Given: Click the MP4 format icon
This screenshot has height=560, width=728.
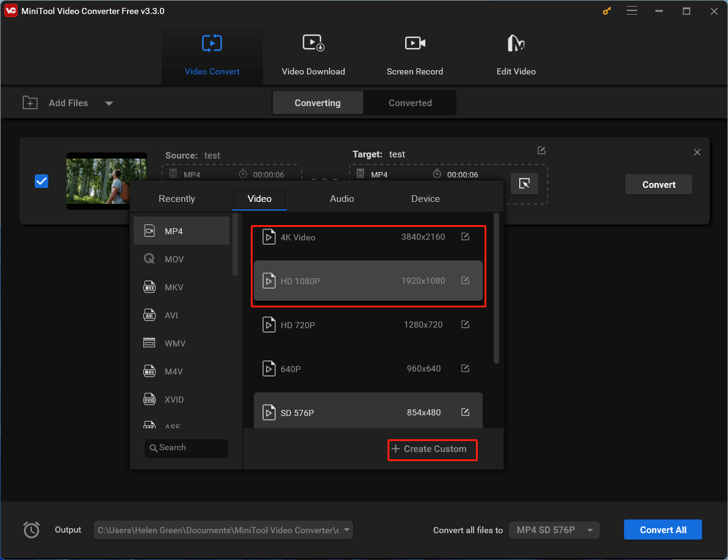Looking at the screenshot, I should click(x=150, y=231).
